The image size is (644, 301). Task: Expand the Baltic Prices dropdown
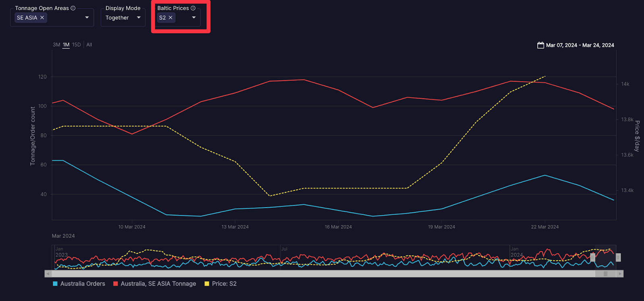(x=194, y=18)
